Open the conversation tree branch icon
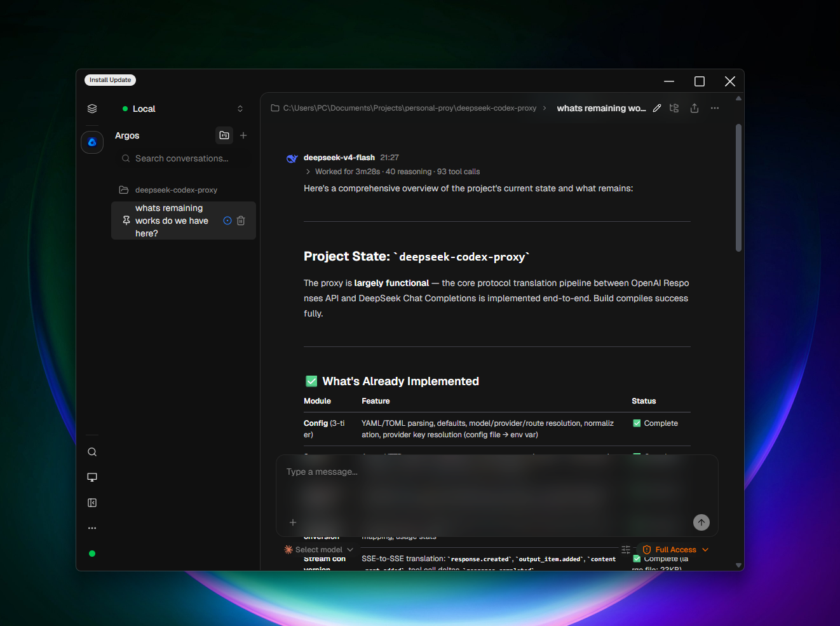Image resolution: width=840 pixels, height=626 pixels. click(x=674, y=108)
